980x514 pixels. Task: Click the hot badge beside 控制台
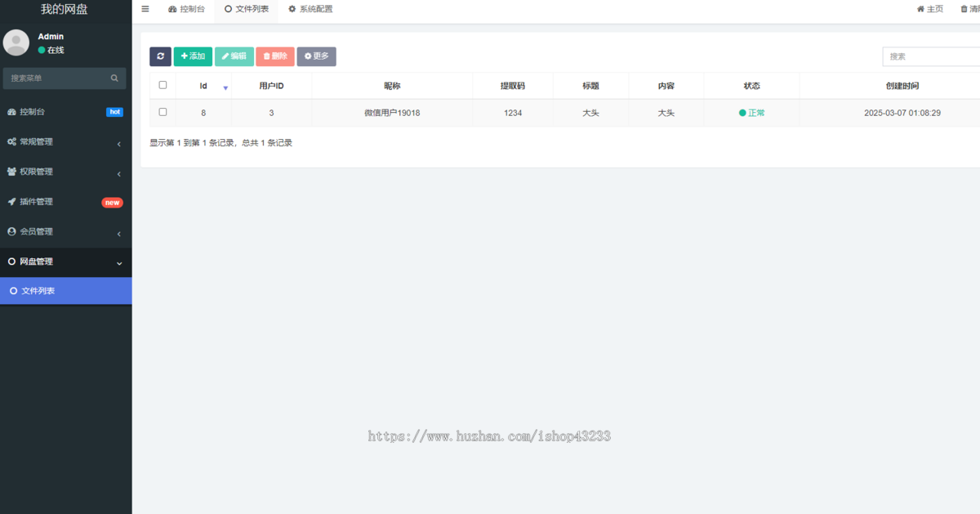114,112
